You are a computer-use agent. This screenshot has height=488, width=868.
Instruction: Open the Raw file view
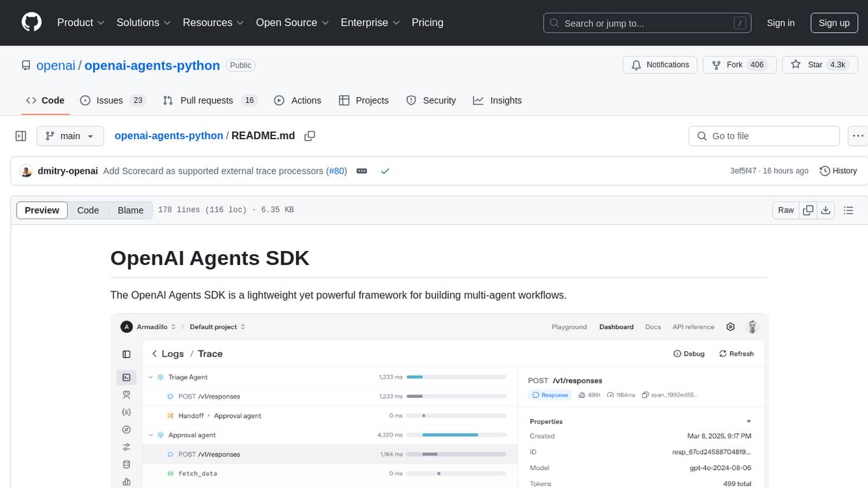click(786, 210)
